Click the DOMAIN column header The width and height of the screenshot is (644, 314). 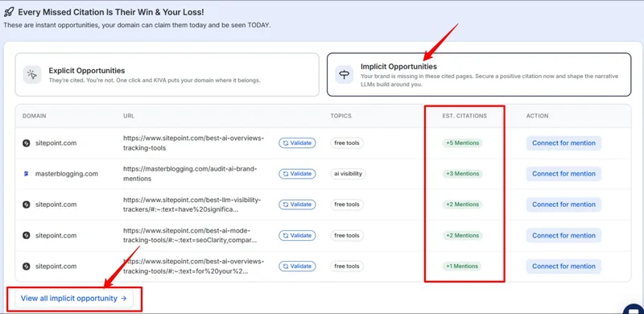coord(34,116)
